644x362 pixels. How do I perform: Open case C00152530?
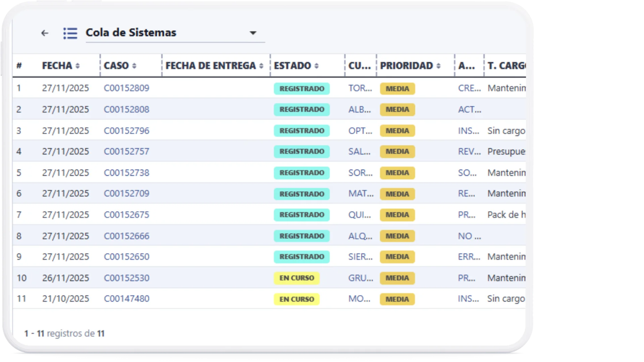pyautogui.click(x=127, y=278)
